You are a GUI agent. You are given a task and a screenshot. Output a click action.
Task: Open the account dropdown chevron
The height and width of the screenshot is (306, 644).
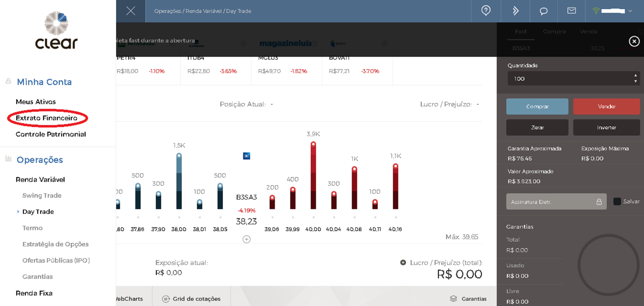click(630, 11)
